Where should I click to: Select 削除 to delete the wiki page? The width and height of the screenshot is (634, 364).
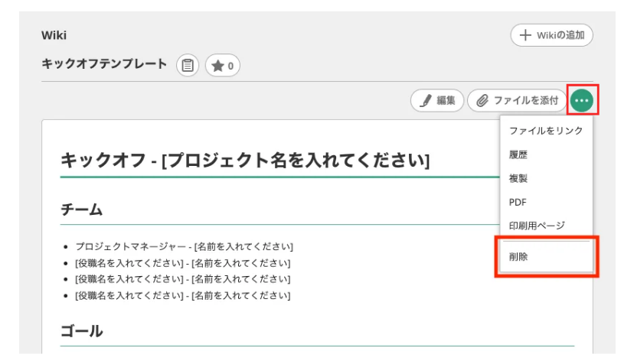coord(546,256)
